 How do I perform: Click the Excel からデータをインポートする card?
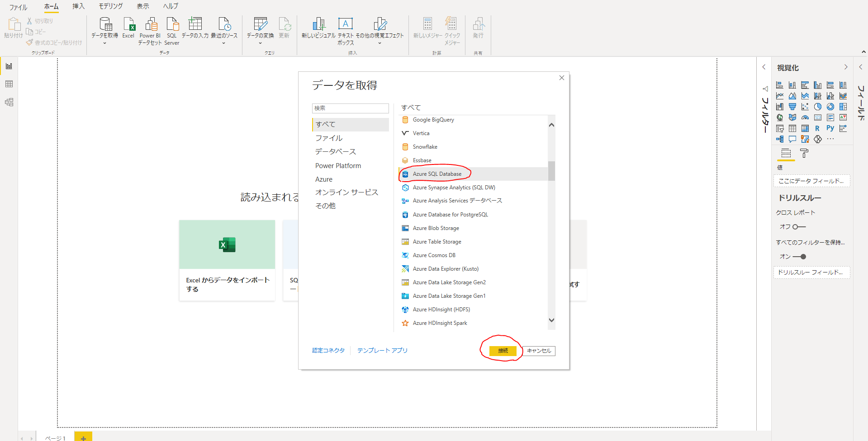pyautogui.click(x=227, y=260)
